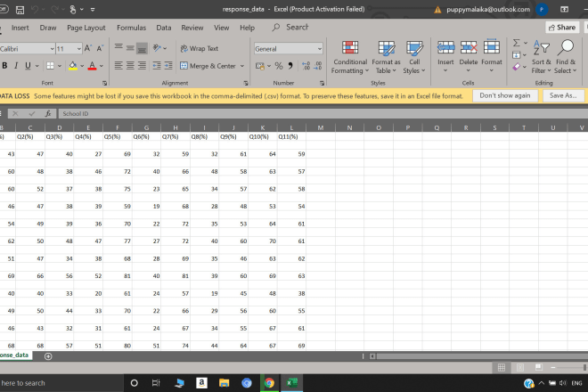Click Decrease Decimal icon

pyautogui.click(x=318, y=66)
